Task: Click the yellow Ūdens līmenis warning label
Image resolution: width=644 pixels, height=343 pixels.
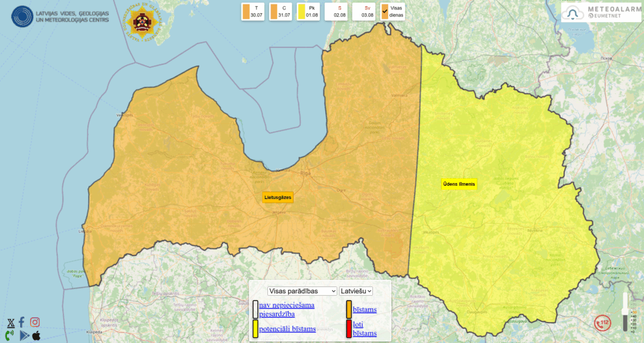Action: coord(459,184)
